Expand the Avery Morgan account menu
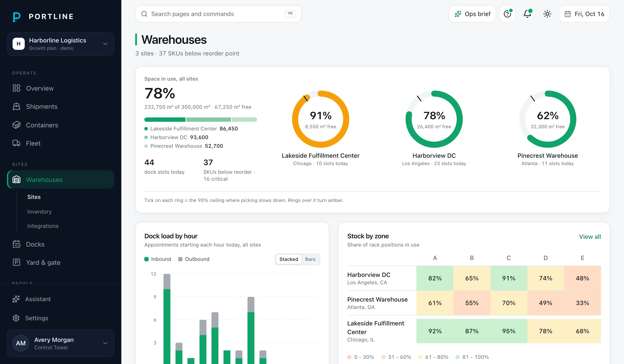Viewport: 624px width, 364px height. tap(61, 343)
